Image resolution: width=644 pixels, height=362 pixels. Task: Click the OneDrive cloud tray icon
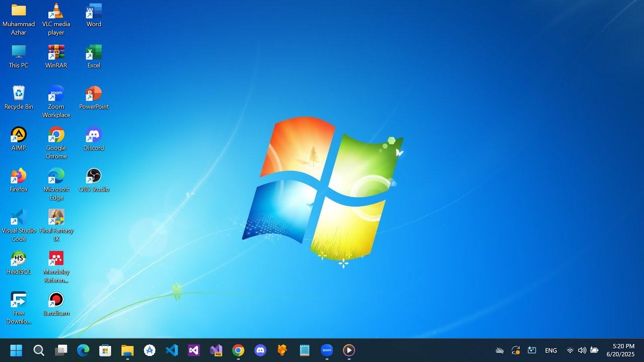click(x=500, y=350)
